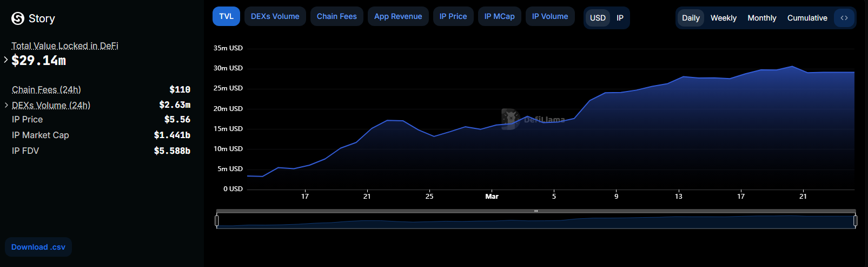Toggle the IP Price chart series

click(453, 16)
